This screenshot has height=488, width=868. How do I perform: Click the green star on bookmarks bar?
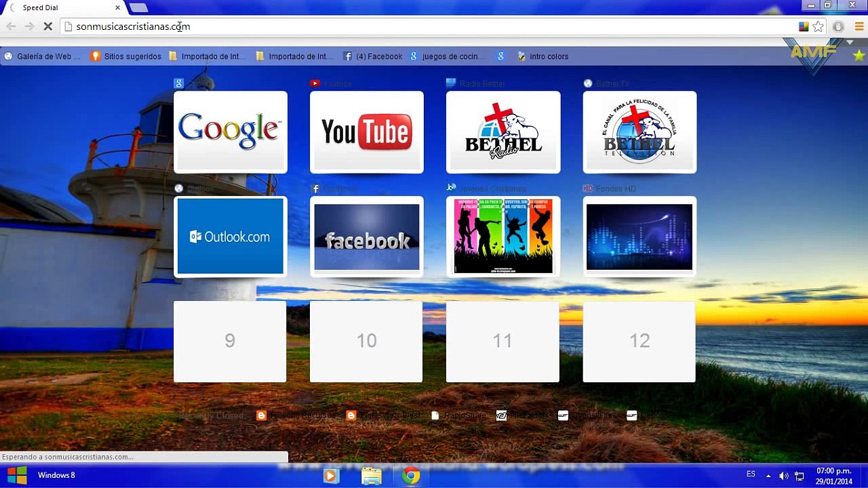click(859, 56)
